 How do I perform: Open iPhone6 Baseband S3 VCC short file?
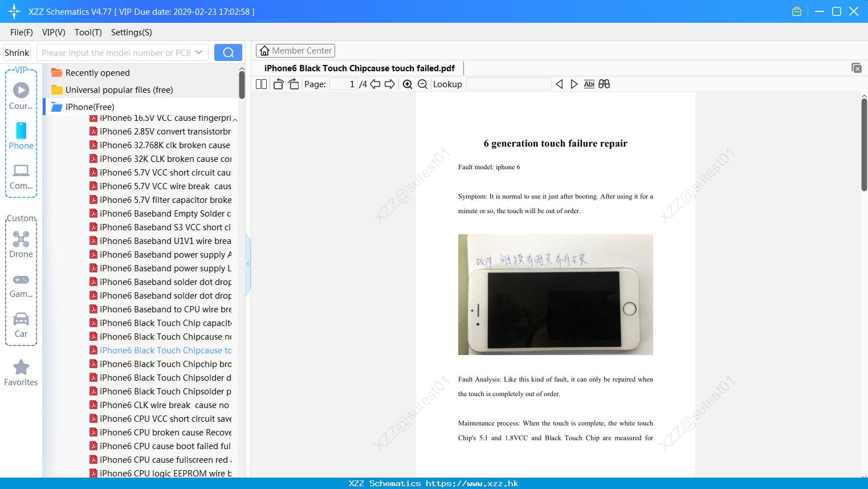point(161,227)
